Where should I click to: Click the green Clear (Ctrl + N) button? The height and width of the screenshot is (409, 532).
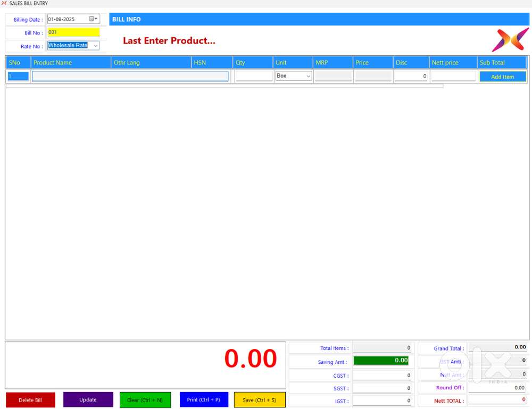145,400
